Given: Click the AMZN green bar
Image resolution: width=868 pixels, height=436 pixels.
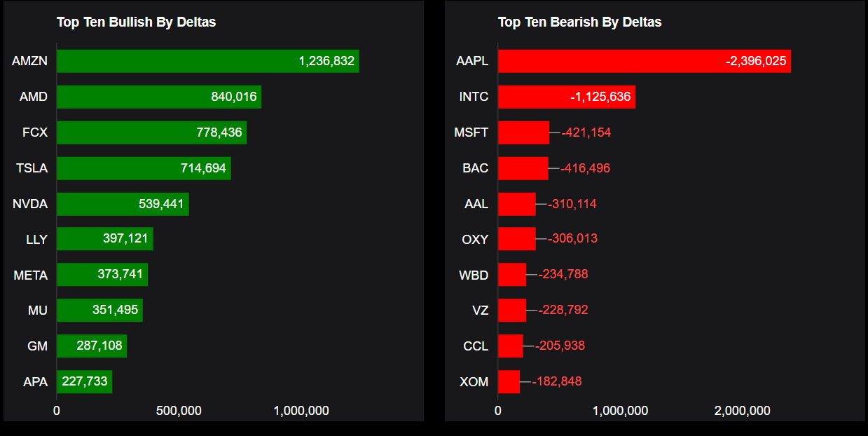Looking at the screenshot, I should pos(207,61).
